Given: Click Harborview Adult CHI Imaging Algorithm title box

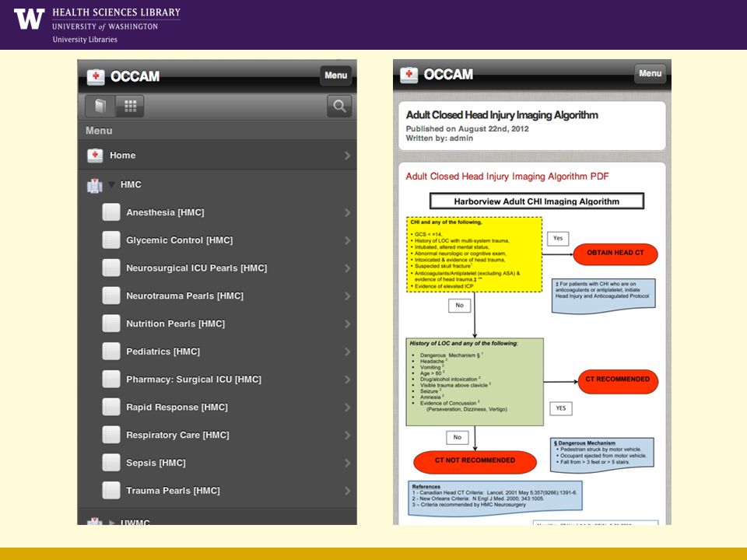Looking at the screenshot, I should point(536,201).
